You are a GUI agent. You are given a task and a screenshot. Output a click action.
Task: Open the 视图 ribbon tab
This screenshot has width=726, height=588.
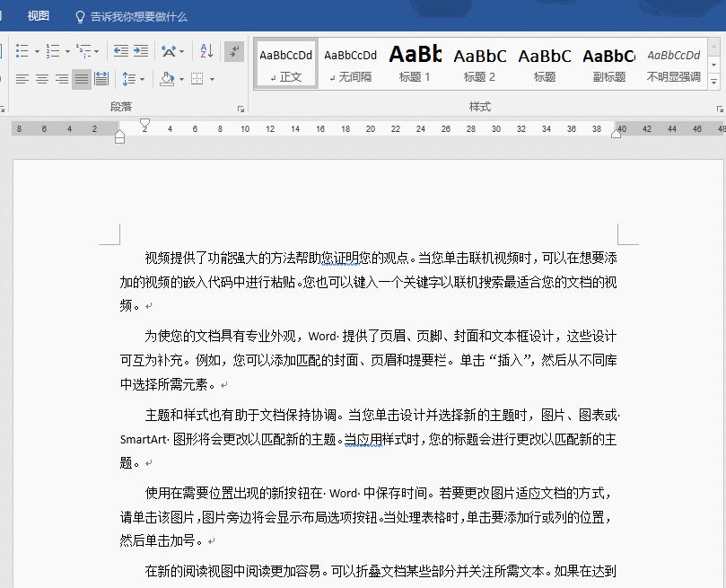39,16
